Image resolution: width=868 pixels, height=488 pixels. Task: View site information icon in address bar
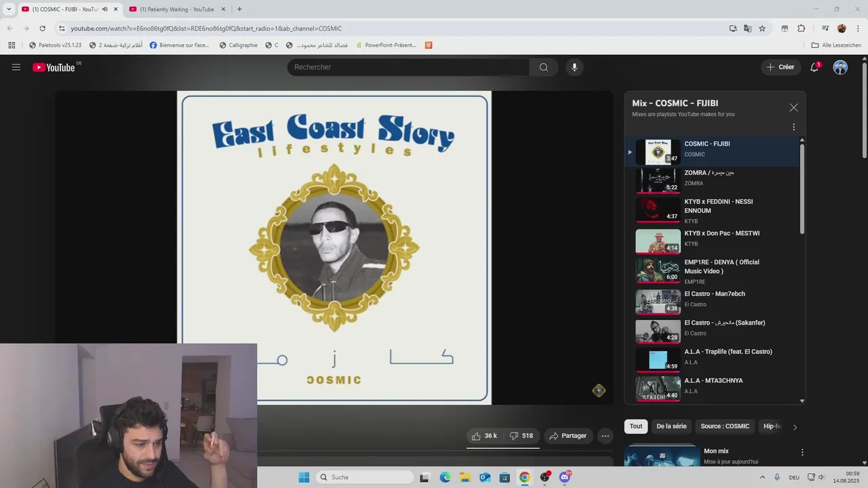tap(62, 28)
